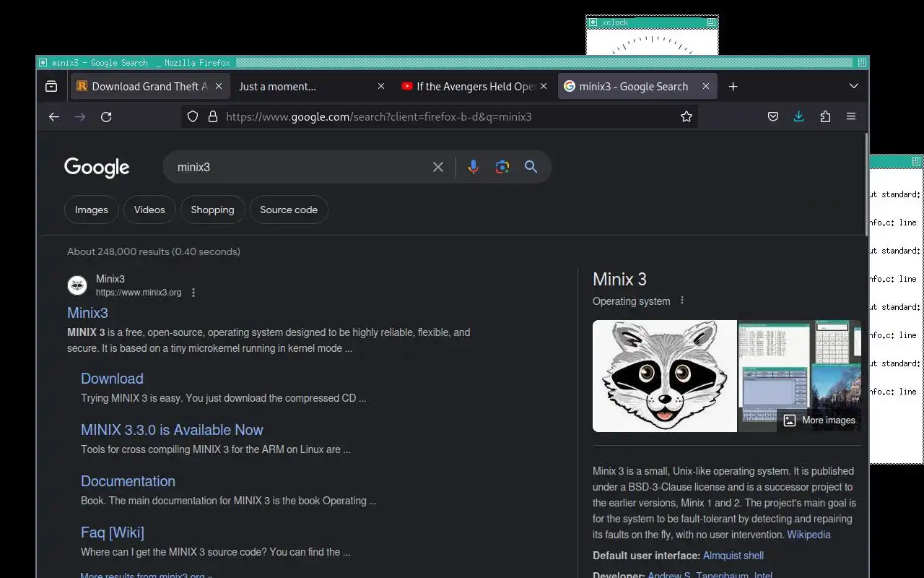Open the Extensions puzzle icon

(825, 116)
